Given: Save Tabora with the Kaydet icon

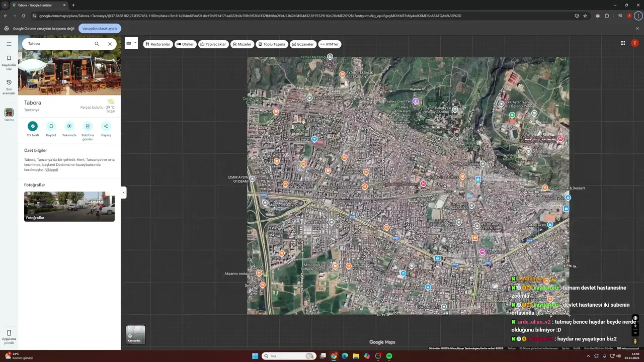Looking at the screenshot, I should click(x=51, y=126).
